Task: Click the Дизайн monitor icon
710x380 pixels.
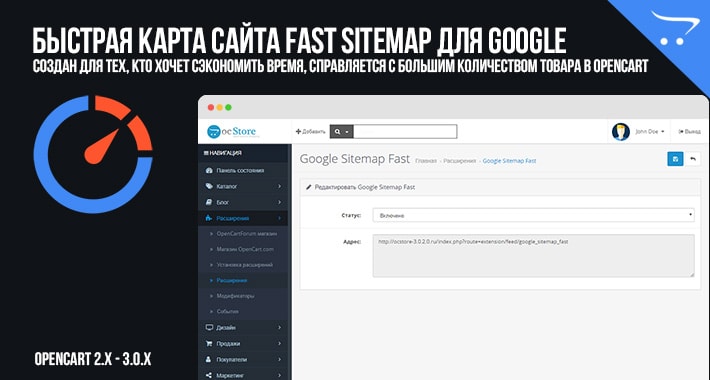Action: point(209,327)
